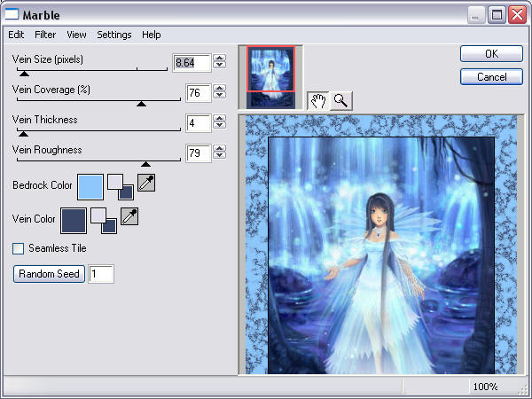This screenshot has height=399, width=532.
Task: Open Vein Color foreground/background swatch selector
Action: [x=104, y=221]
